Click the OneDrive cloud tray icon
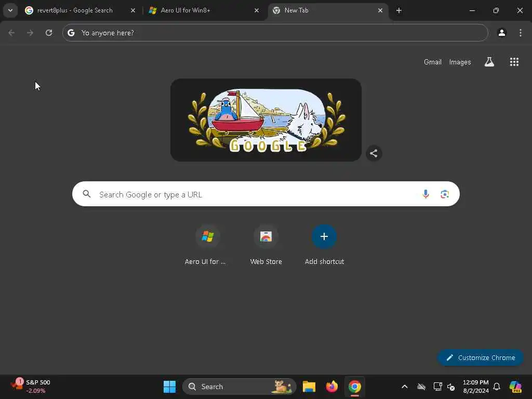This screenshot has width=532, height=399. coord(421,387)
